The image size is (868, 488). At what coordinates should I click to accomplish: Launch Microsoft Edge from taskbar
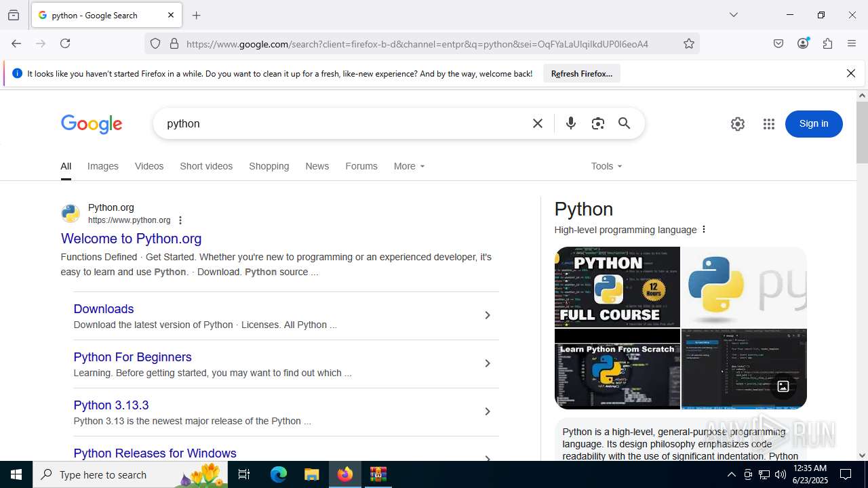pos(279,474)
